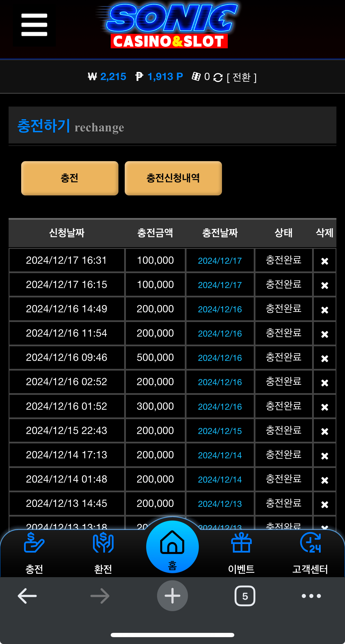Show the 5 open browser tabs
The image size is (345, 644).
(245, 596)
